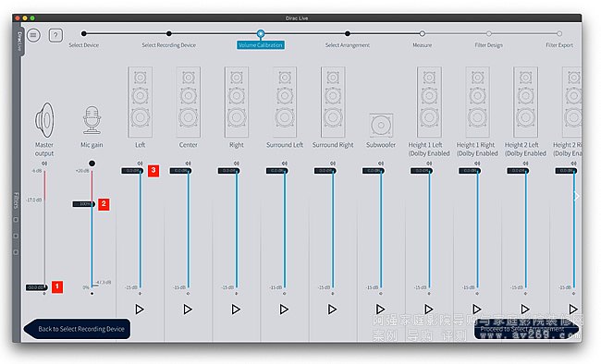Open the help question mark icon

(55, 36)
